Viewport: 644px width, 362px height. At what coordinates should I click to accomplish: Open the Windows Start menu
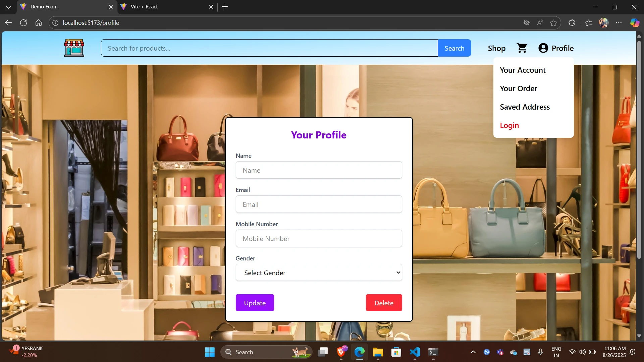pyautogui.click(x=210, y=352)
